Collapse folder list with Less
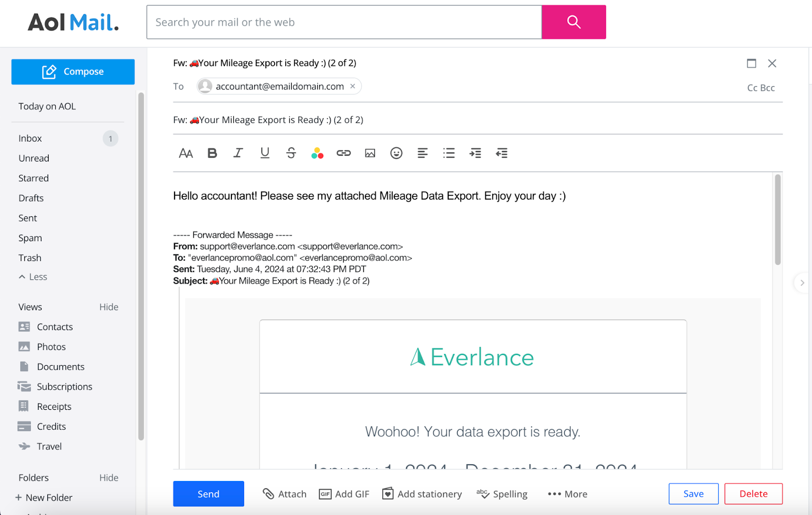The width and height of the screenshot is (812, 515). 33,277
